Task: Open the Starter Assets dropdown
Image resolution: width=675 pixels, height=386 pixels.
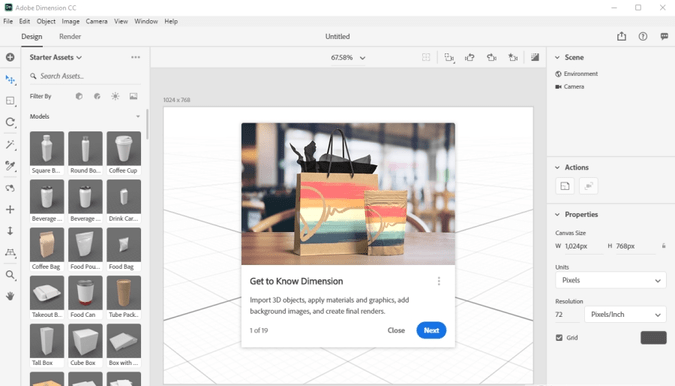Action: point(56,57)
